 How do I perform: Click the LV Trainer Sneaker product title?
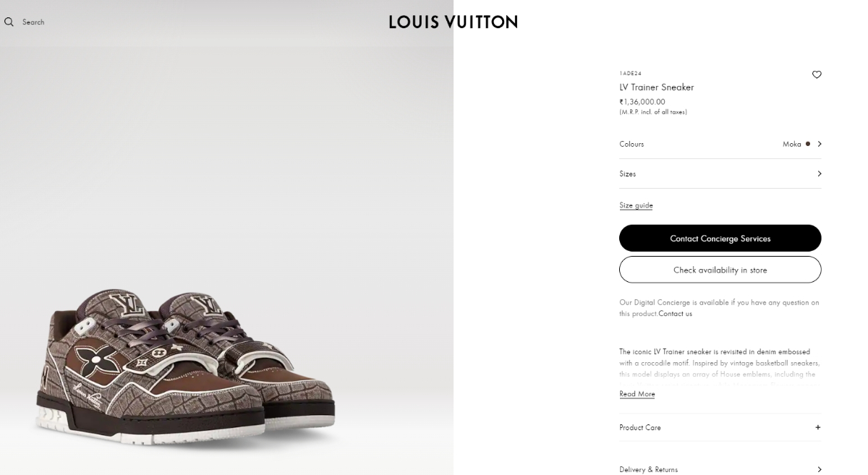(x=656, y=87)
